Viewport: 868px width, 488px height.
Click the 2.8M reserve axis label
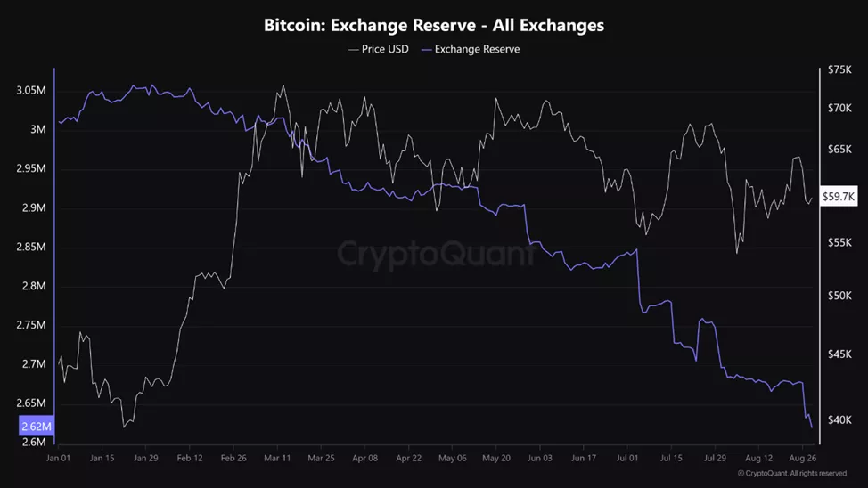(x=33, y=286)
